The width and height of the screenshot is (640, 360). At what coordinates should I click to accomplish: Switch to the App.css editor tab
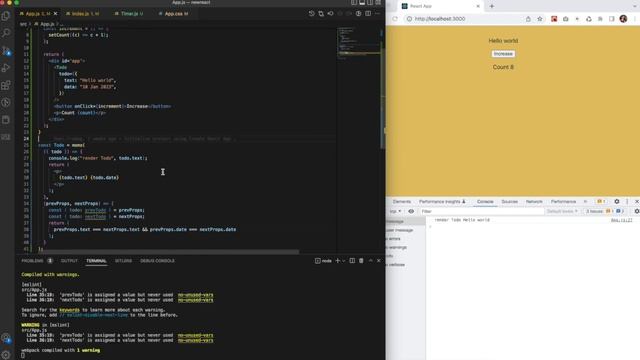pyautogui.click(x=173, y=13)
